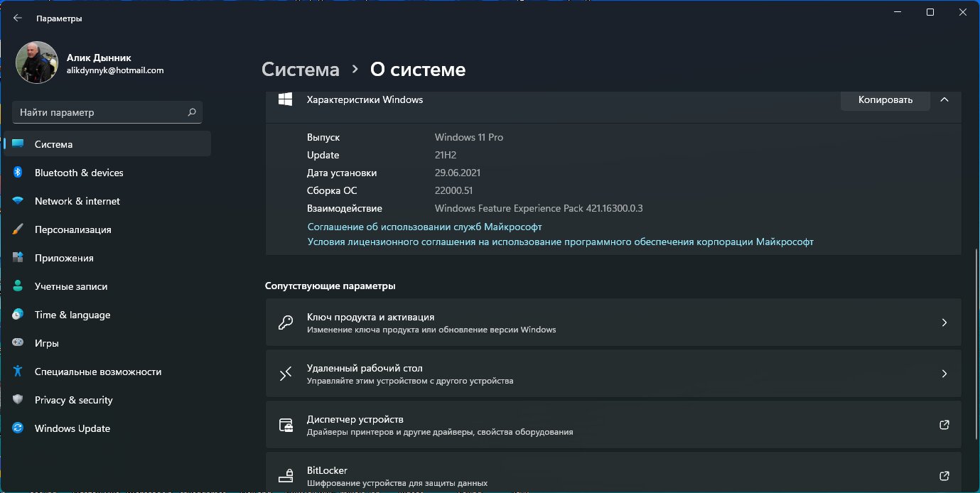Click the search magnifier icon in Найти параметр
Image resolution: width=980 pixels, height=493 pixels.
[191, 112]
